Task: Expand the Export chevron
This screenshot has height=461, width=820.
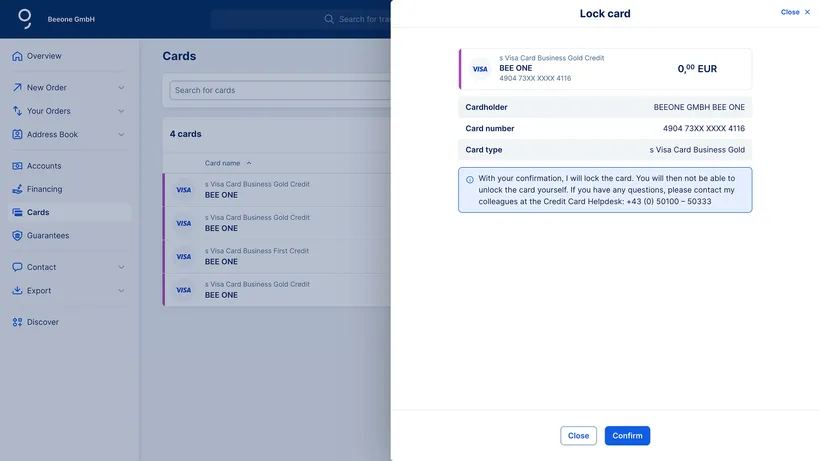Action: point(121,290)
